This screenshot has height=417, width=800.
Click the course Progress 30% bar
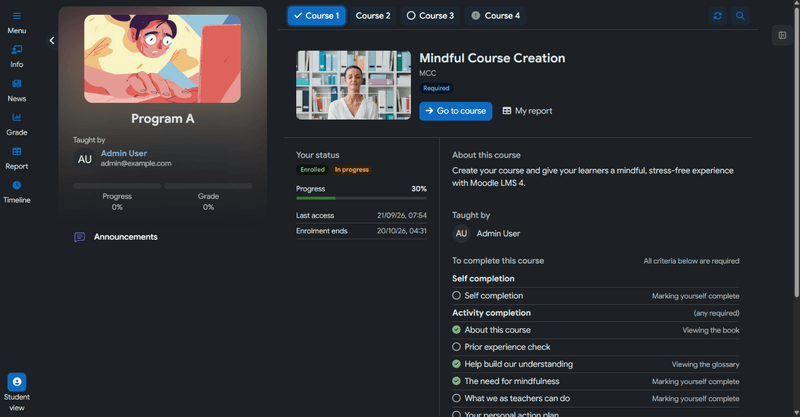coord(361,198)
